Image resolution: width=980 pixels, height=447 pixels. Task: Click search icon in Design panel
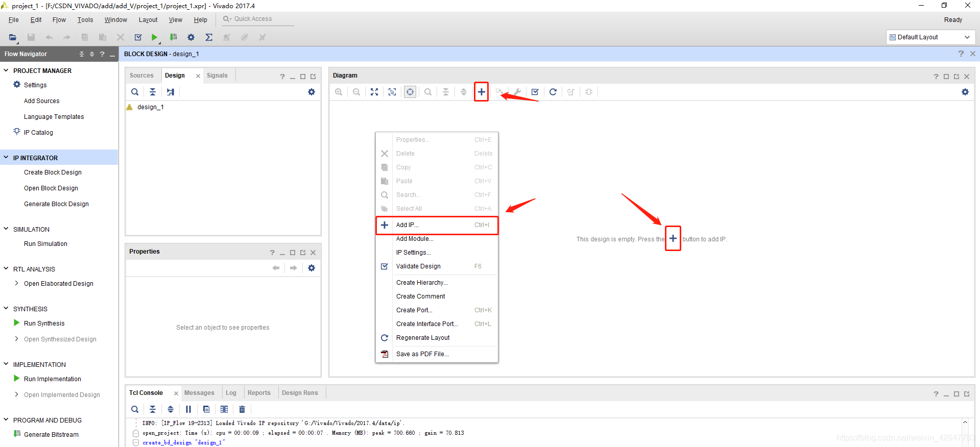pos(135,92)
